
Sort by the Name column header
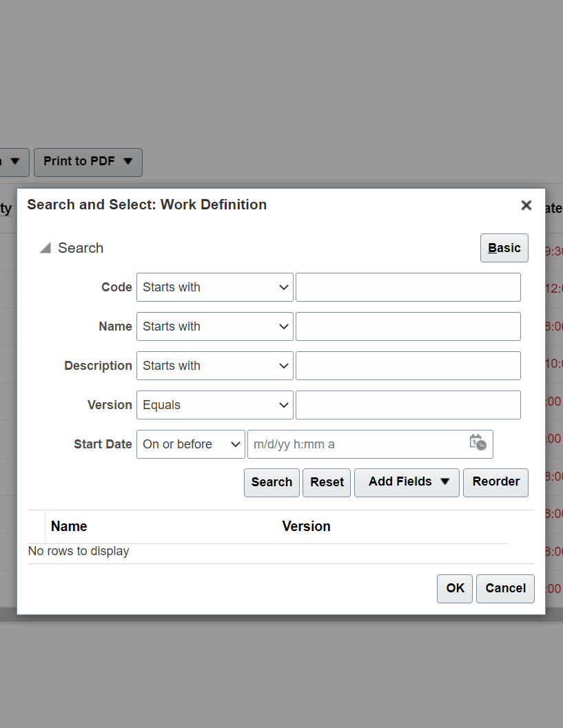click(x=69, y=526)
